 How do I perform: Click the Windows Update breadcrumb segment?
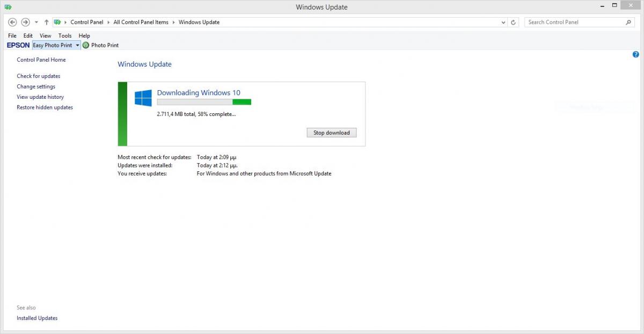coord(199,23)
